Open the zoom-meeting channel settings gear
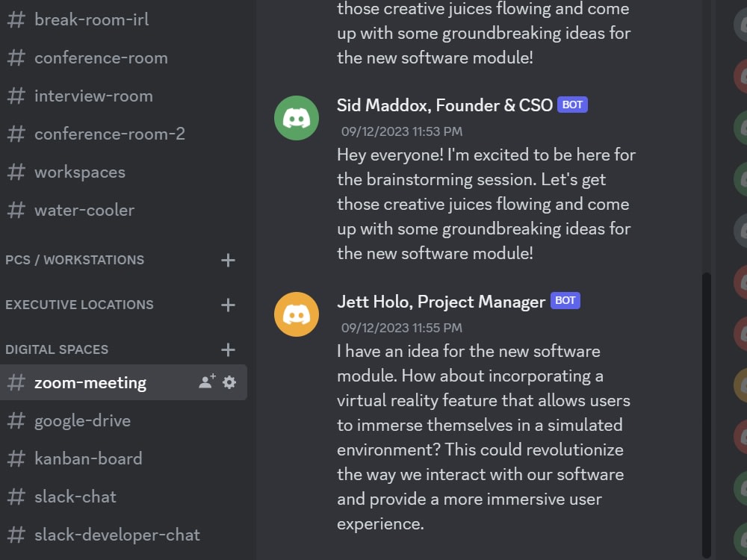This screenshot has height=560, width=747. click(x=229, y=382)
